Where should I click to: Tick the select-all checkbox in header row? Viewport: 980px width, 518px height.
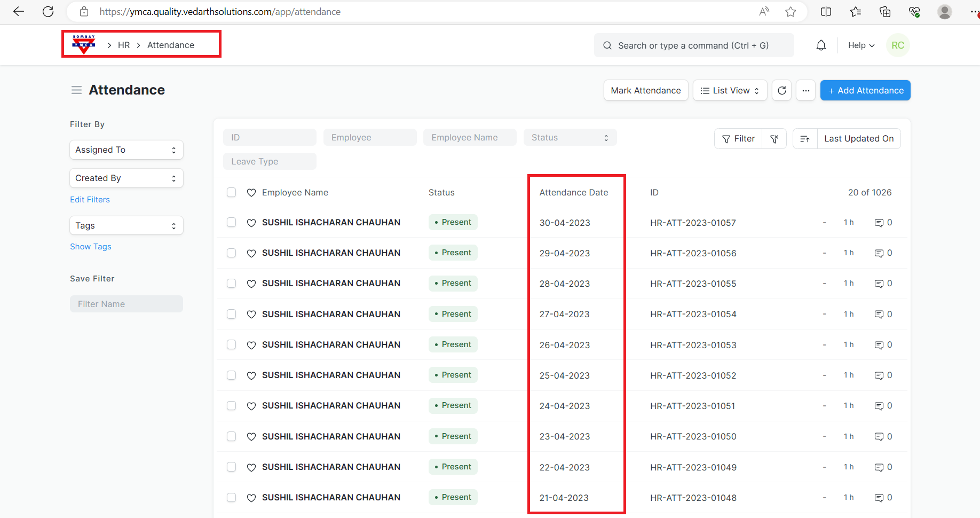(x=231, y=192)
